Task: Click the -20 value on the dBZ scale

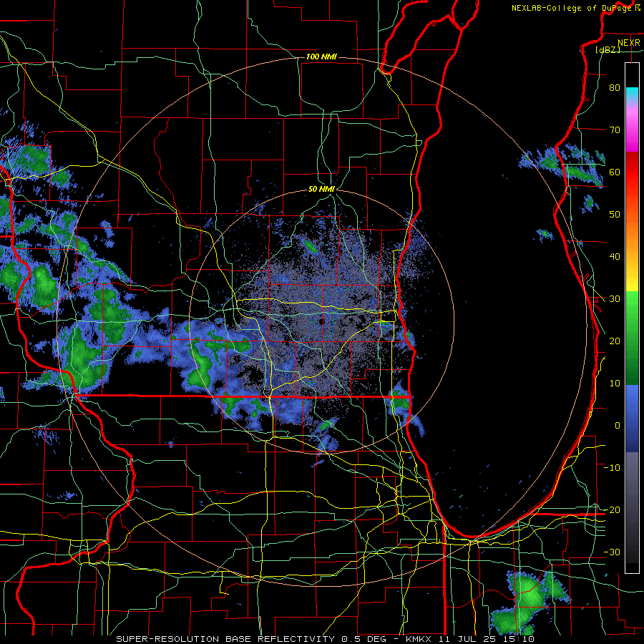Action: coord(612,510)
